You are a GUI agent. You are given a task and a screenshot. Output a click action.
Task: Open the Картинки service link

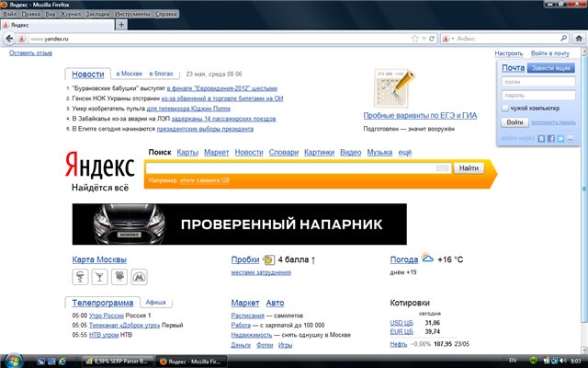pos(319,152)
